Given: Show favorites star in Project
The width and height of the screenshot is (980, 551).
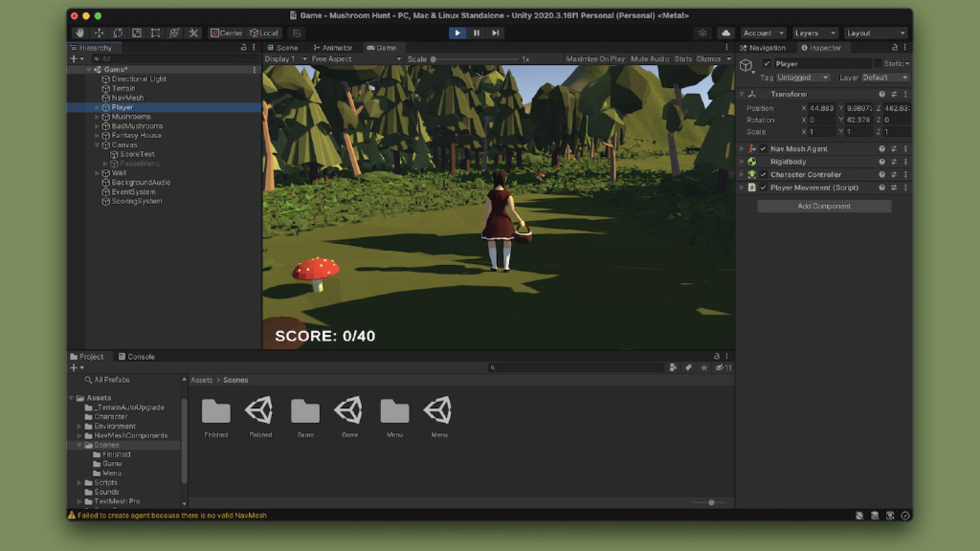Looking at the screenshot, I should [704, 368].
